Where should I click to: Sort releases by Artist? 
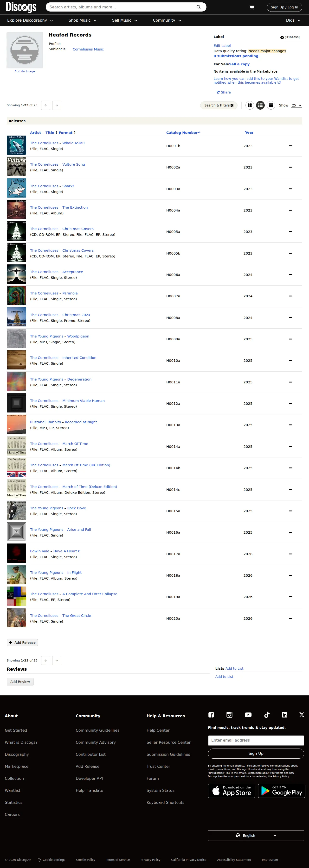(x=35, y=133)
